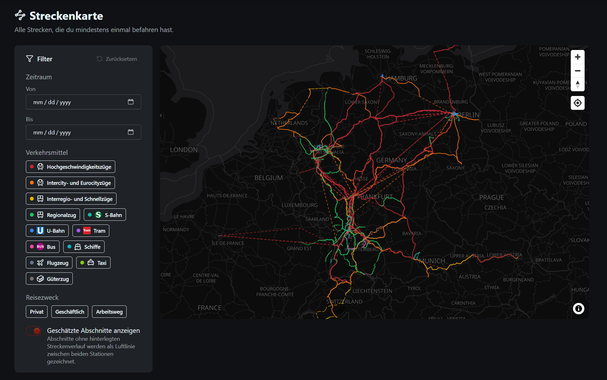Toggle Tram transport filter
This screenshot has height=380, width=607.
(91, 231)
